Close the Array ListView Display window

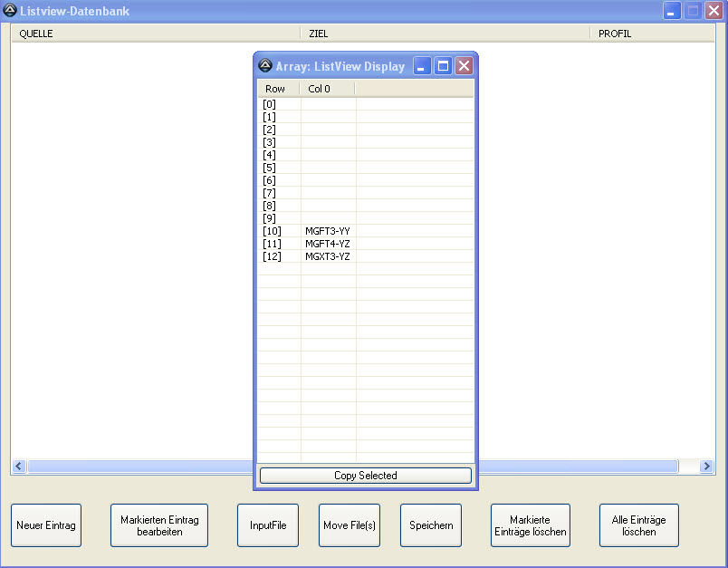tap(464, 66)
